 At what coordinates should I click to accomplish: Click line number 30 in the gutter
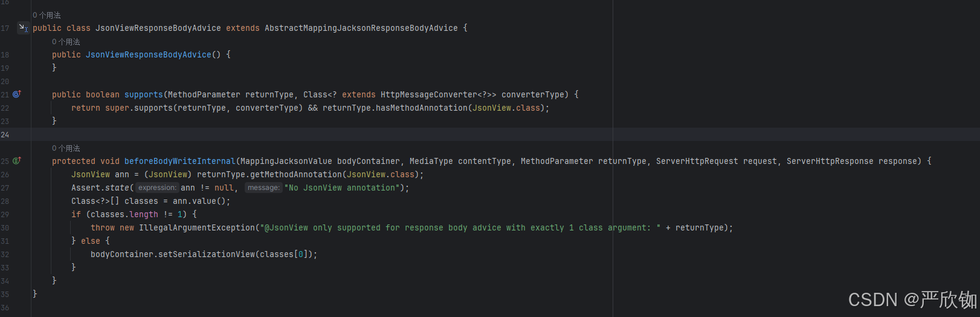tap(5, 227)
